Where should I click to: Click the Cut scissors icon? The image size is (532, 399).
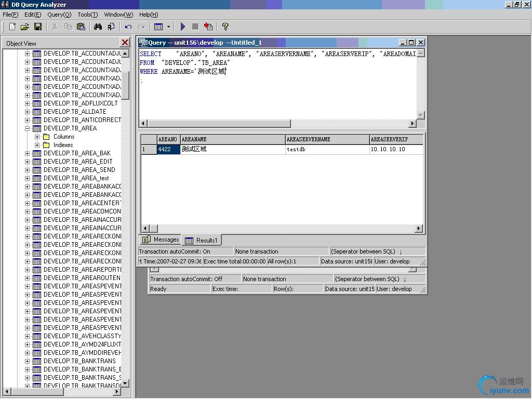point(55,26)
